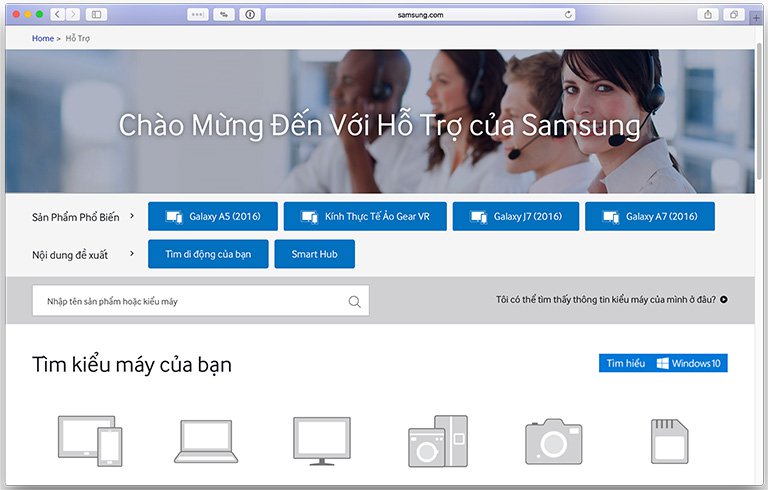Expand the Nội dung đề xuất chevron
Screen dimensions: 768x490
point(132,253)
